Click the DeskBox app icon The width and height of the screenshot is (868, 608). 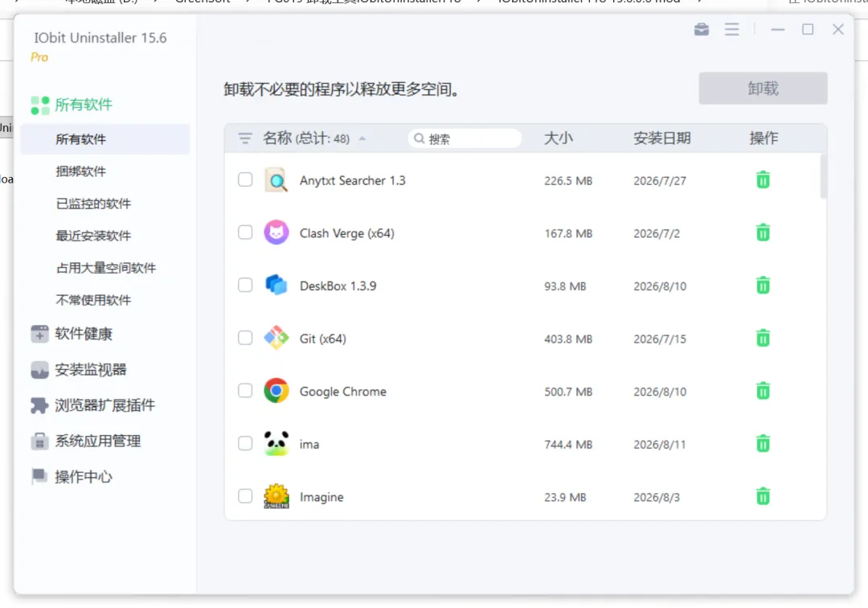[x=276, y=286]
